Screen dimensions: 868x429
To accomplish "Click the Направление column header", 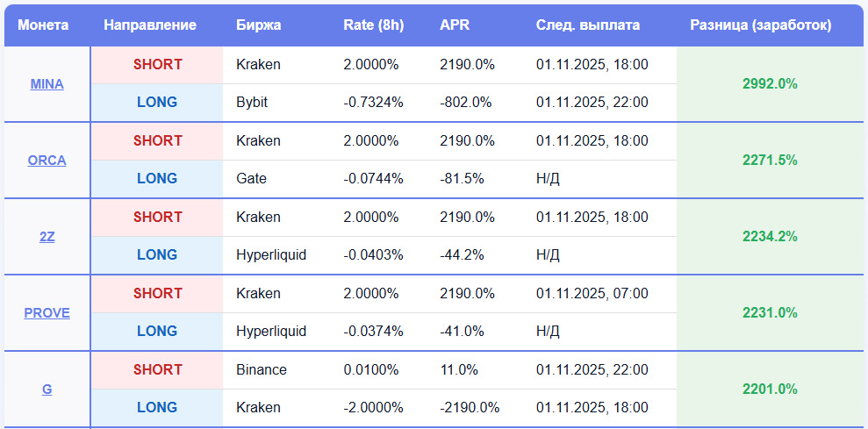I will [x=150, y=25].
